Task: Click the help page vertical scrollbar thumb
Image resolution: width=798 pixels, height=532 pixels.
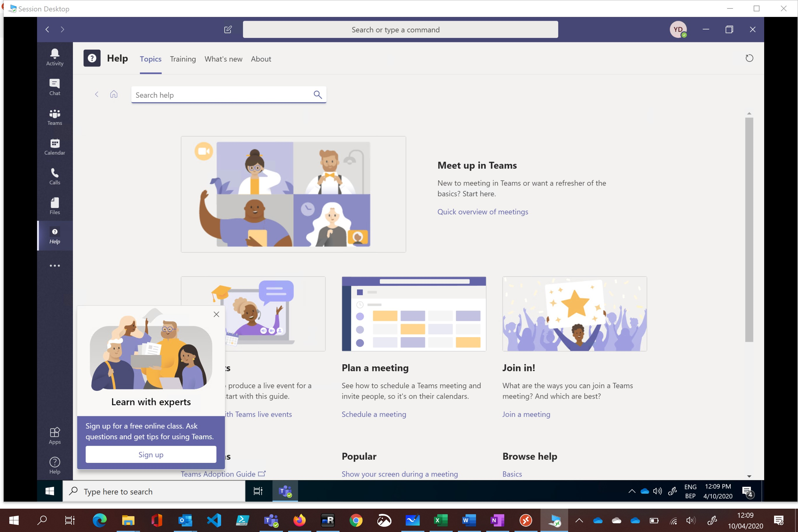Action: [749, 230]
